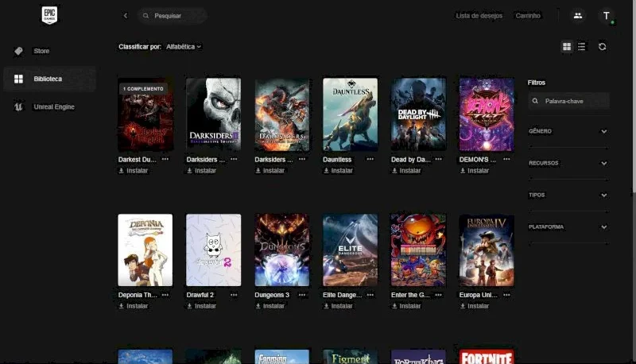
Task: Click the search magnifier icon
Action: (x=145, y=16)
